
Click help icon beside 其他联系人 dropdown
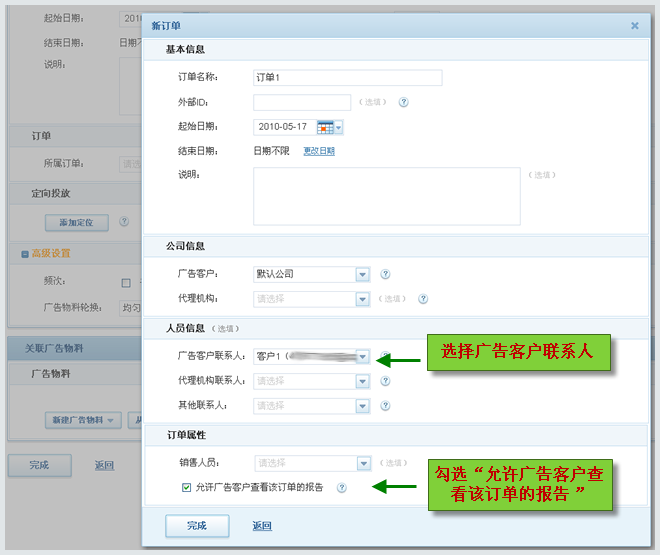click(385, 406)
